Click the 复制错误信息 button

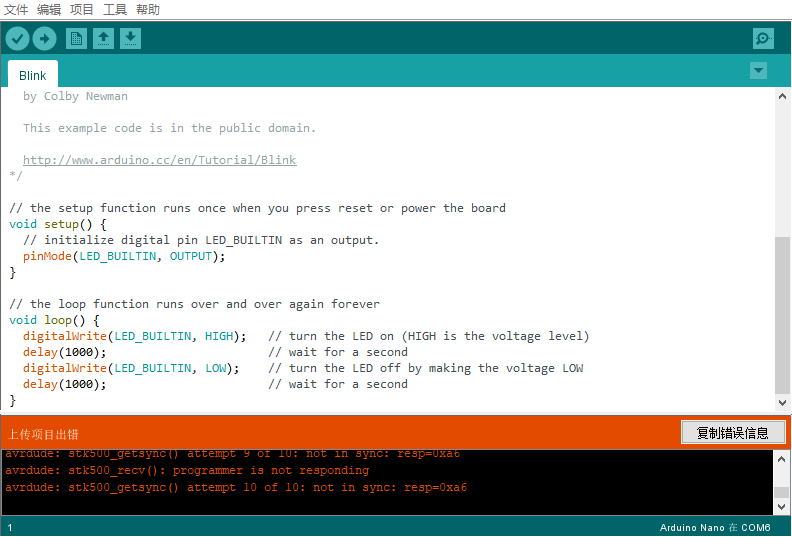click(x=733, y=433)
